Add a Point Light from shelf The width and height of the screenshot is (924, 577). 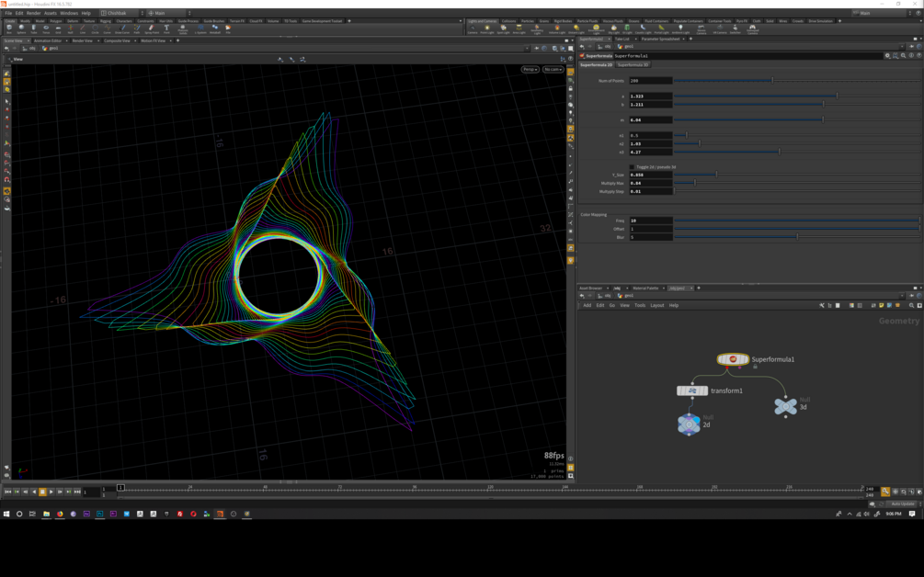tap(487, 29)
